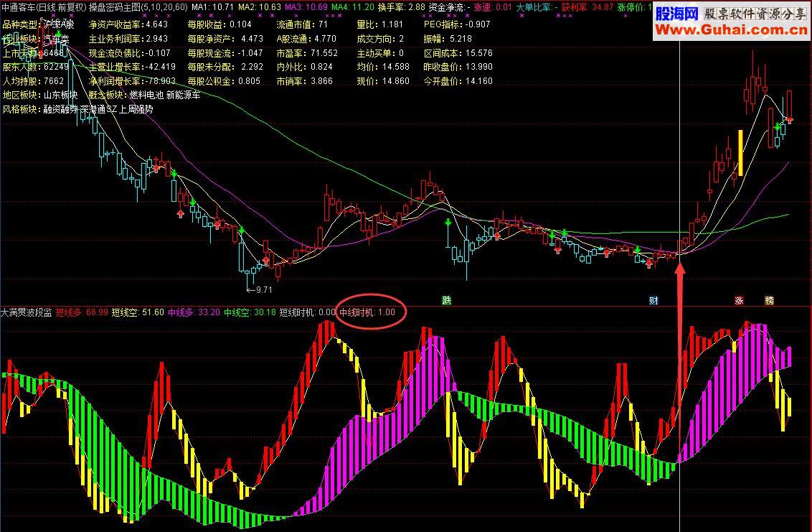812x532 pixels.
Task: Click the 人均持股: 7662 field
Action: (x=33, y=81)
